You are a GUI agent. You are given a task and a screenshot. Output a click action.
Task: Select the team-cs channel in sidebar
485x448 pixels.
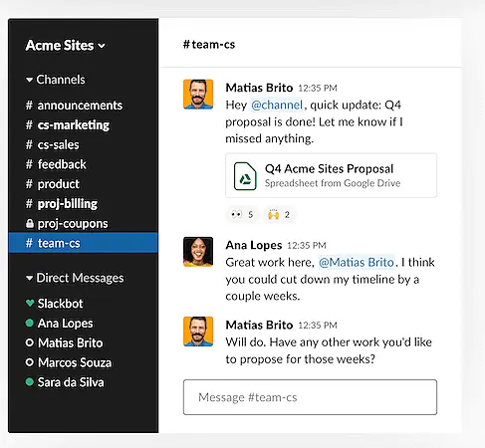click(x=83, y=243)
